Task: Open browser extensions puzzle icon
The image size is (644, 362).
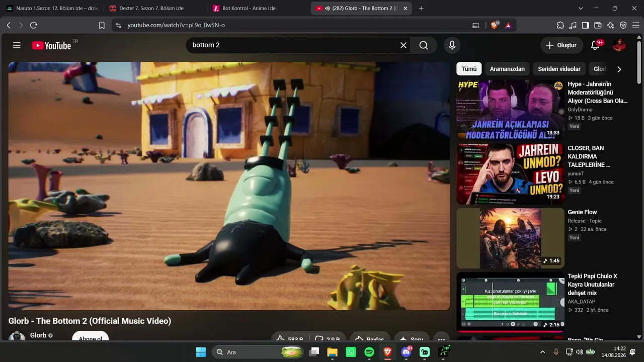Action: click(x=560, y=25)
